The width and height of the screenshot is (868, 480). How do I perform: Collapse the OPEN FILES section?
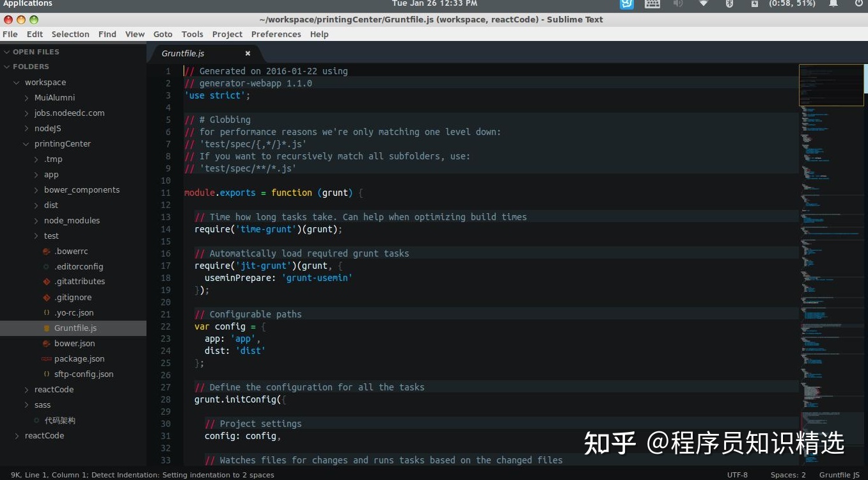coord(6,52)
